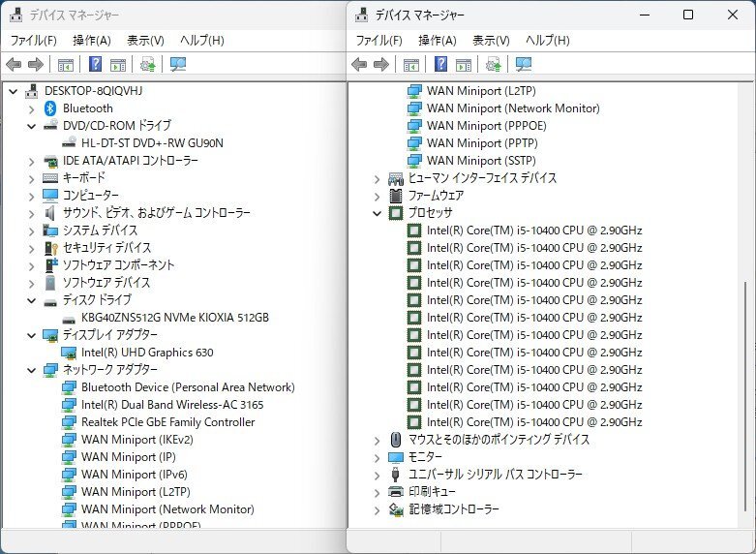The image size is (756, 554).
Task: Open 操作(A) menu in right window
Action: [437, 41]
